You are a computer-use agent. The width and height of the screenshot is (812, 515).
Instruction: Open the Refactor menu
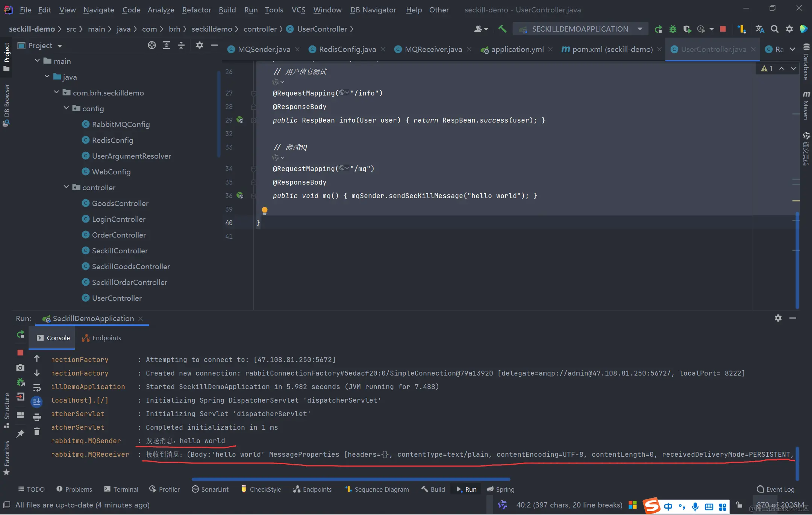point(196,10)
